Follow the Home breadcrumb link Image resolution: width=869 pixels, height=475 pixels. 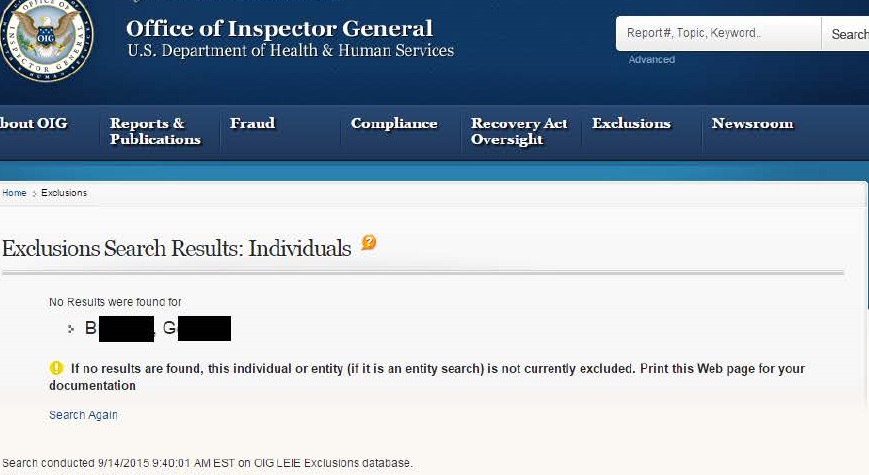click(14, 193)
